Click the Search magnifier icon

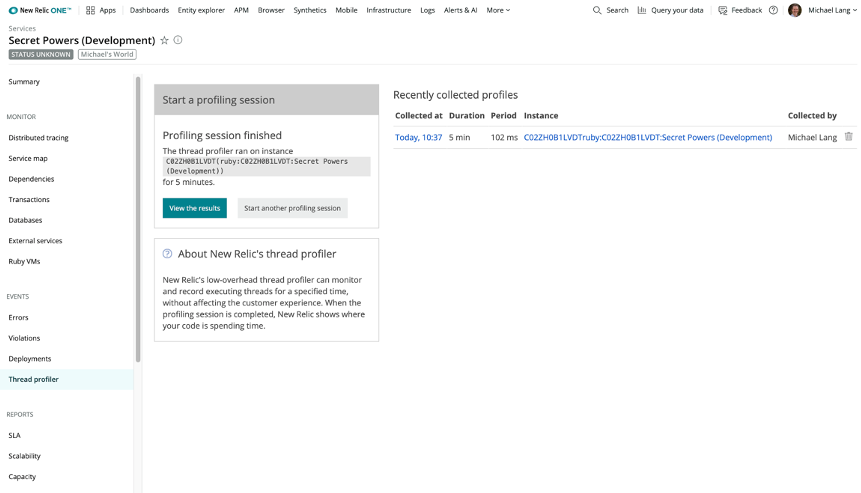coord(597,10)
